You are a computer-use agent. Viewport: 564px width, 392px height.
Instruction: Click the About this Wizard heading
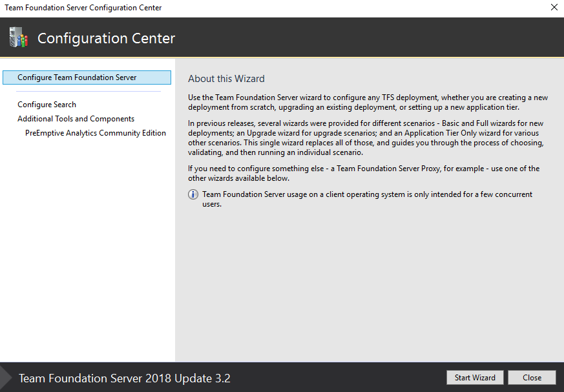[226, 79]
